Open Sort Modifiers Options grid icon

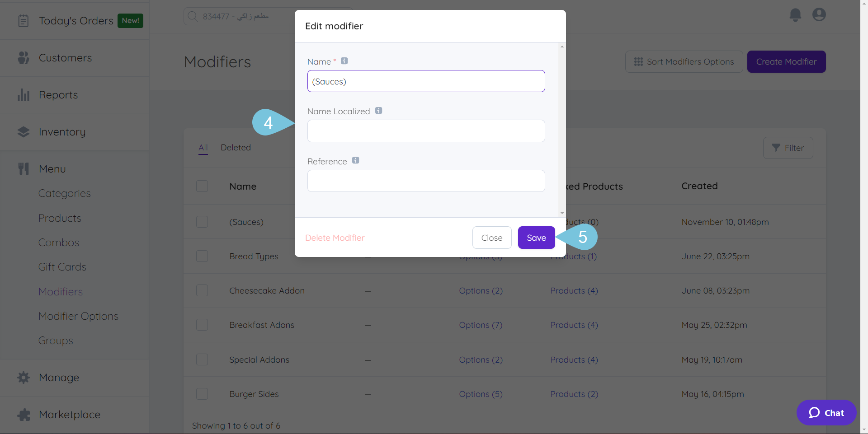(639, 62)
